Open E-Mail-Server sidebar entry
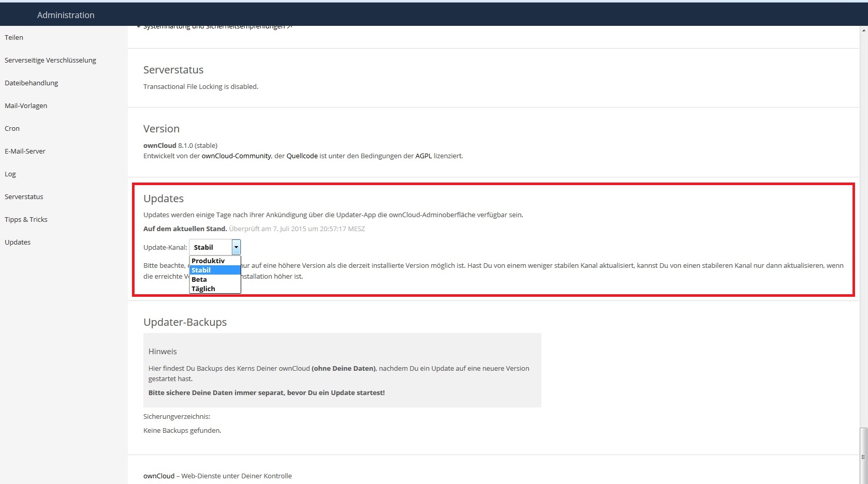 [25, 151]
